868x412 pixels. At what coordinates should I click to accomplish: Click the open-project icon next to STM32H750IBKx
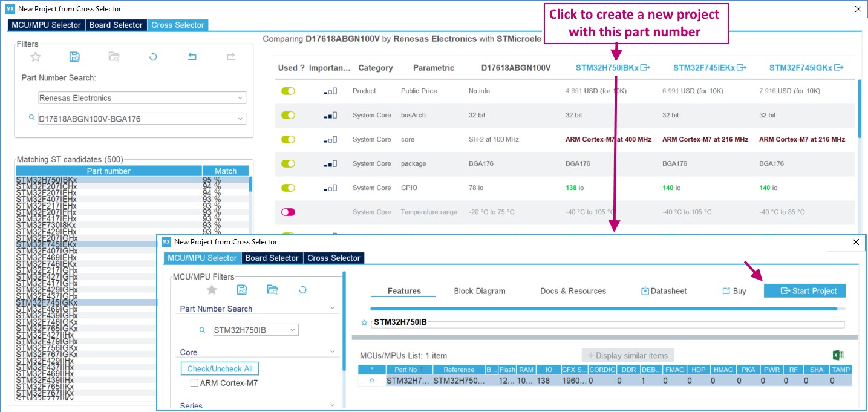[645, 68]
